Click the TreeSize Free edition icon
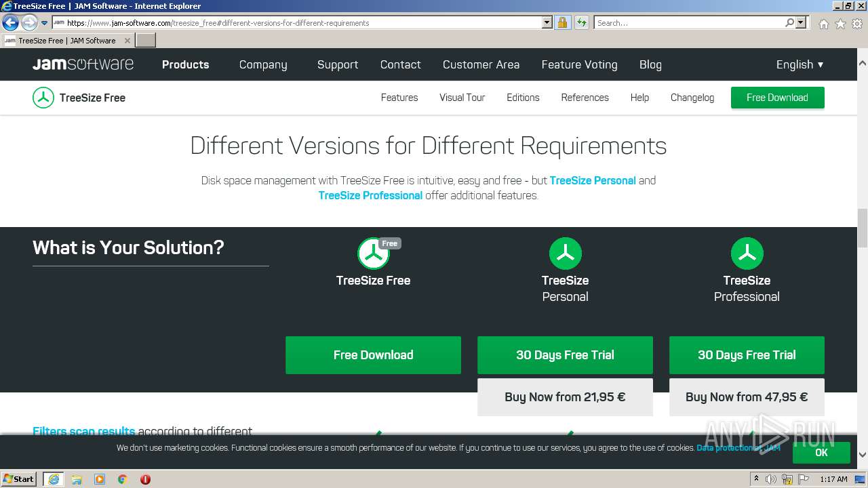The image size is (868, 488). 374,253
